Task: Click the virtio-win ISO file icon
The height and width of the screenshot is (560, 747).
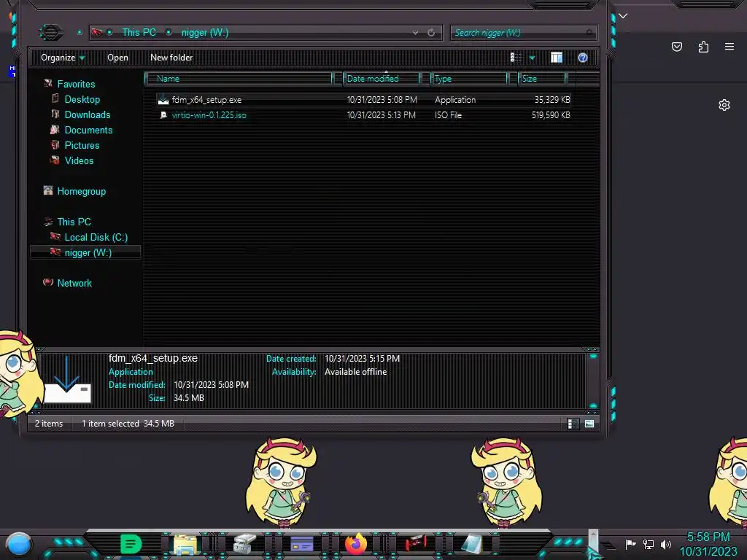Action: click(163, 114)
